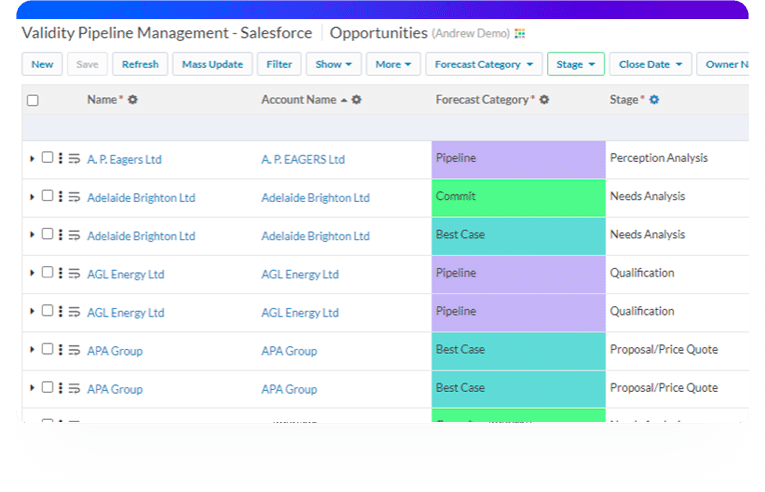The height and width of the screenshot is (492, 765).
Task: Click the Validity Pipeline Management - Salesforce title
Action: point(167,33)
